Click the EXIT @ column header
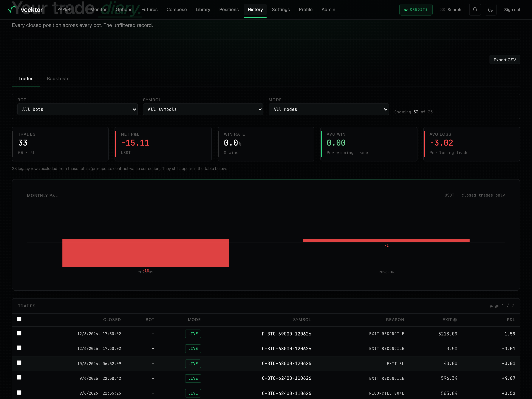The height and width of the screenshot is (399, 532). click(450, 320)
